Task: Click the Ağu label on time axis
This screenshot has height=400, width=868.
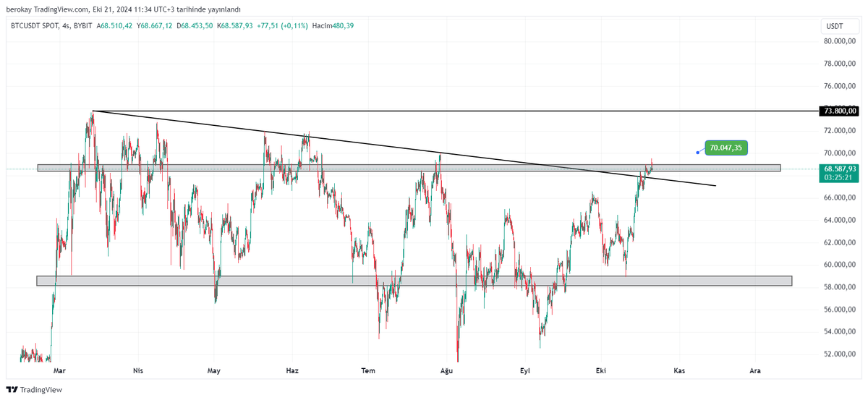Action: 446,370
